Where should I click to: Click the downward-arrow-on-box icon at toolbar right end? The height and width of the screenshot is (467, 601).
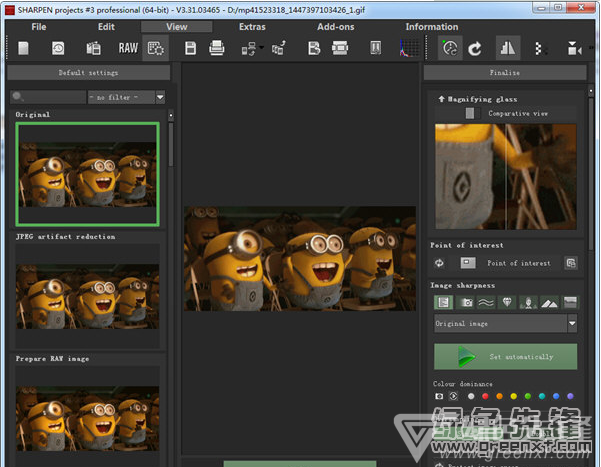(x=575, y=49)
